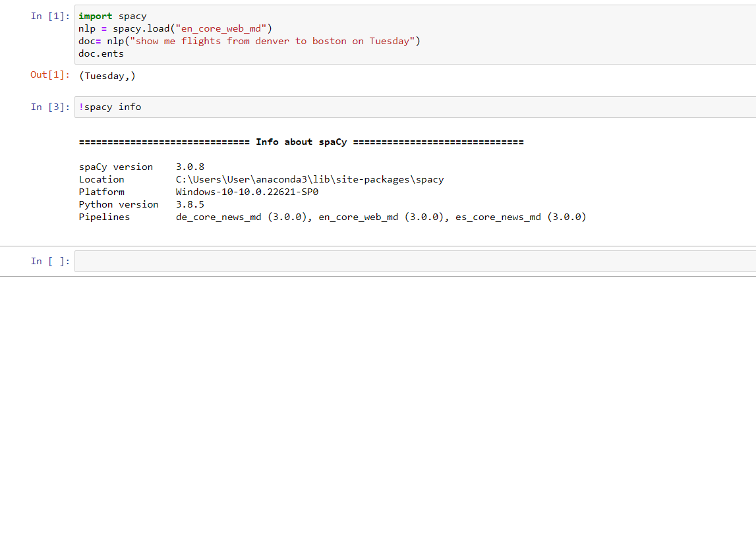
Task: Click the 'spaCy version' label
Action: pos(116,167)
